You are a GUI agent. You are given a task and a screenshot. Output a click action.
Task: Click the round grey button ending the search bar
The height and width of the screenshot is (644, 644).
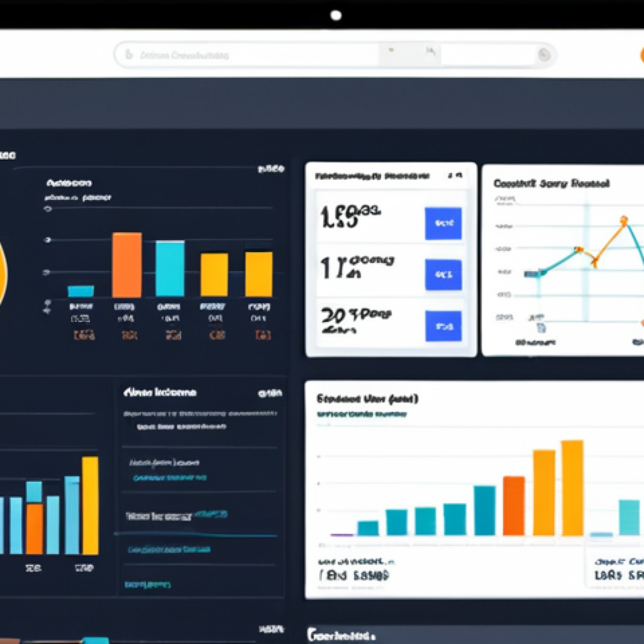(x=544, y=55)
